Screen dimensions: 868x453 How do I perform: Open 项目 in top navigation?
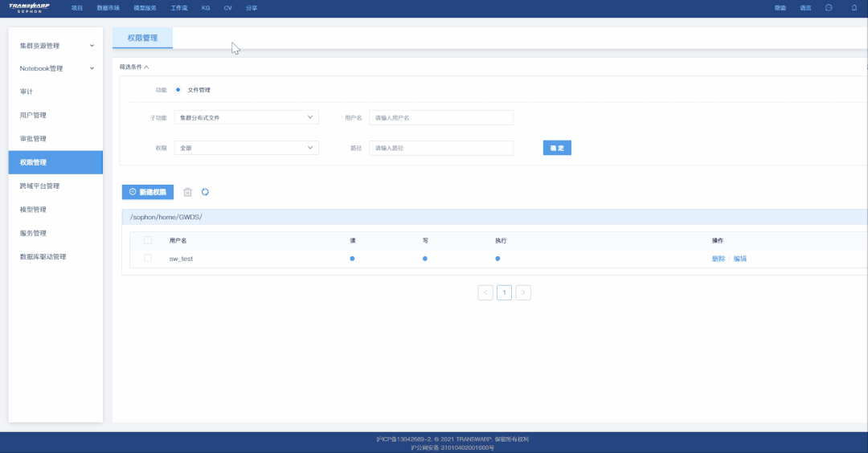pyautogui.click(x=77, y=8)
